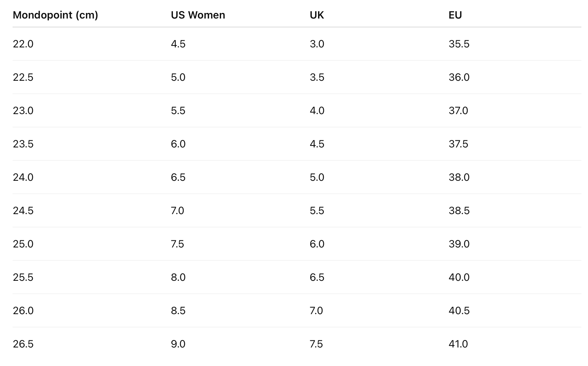Viewport: 588px width, 366px height.
Task: Select the 26.5 Mondopoint cell
Action: coord(23,344)
